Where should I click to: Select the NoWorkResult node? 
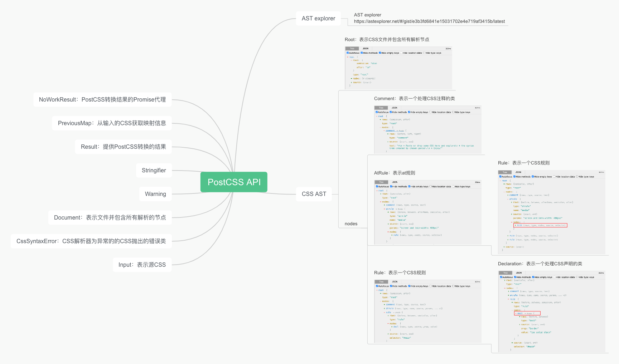(x=102, y=99)
